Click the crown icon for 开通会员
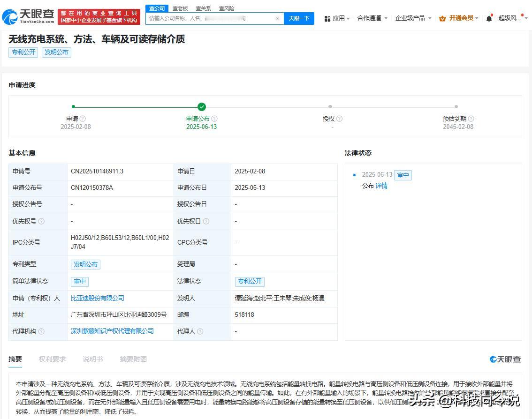This screenshot has width=532, height=419. [x=442, y=18]
